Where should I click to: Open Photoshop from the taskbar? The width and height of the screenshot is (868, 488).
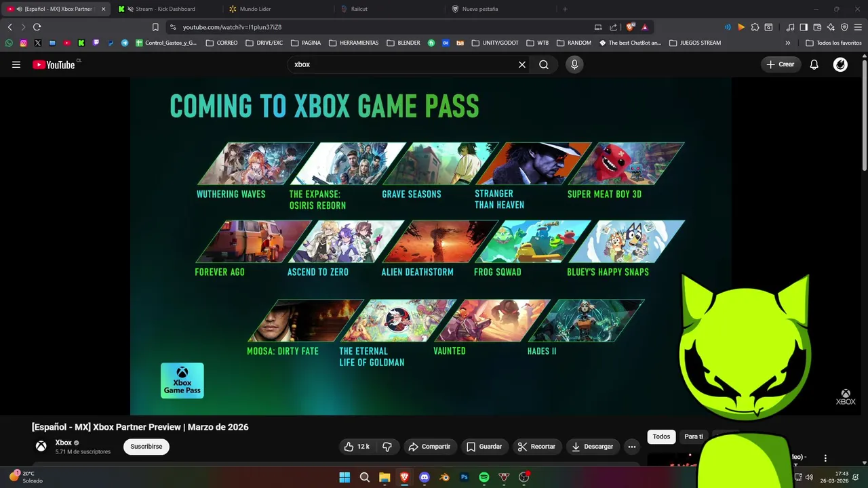[x=465, y=477]
